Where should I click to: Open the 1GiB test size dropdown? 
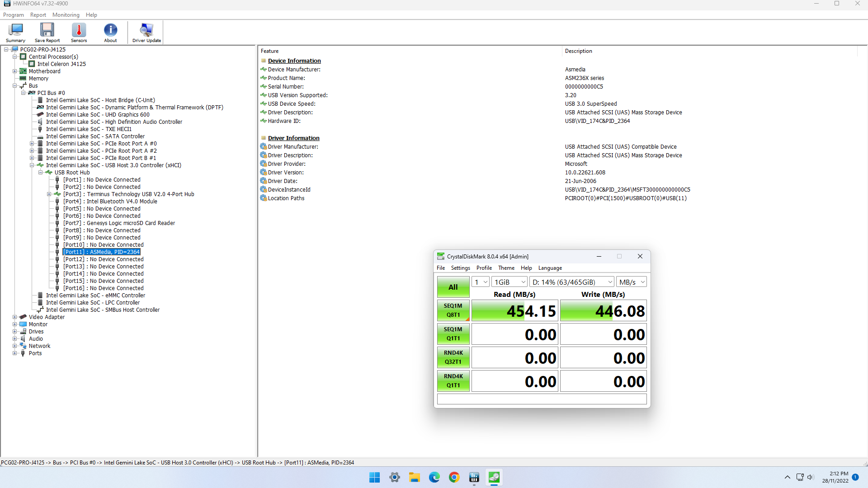click(509, 282)
